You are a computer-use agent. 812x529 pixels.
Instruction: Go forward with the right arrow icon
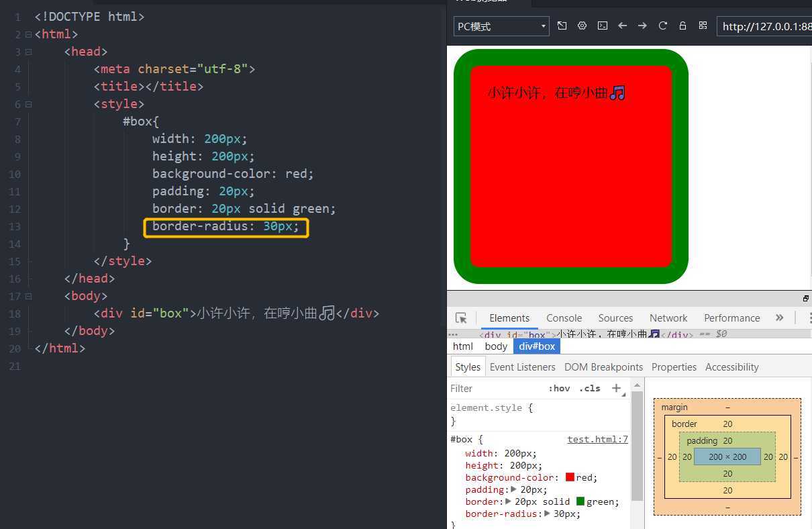coord(643,26)
